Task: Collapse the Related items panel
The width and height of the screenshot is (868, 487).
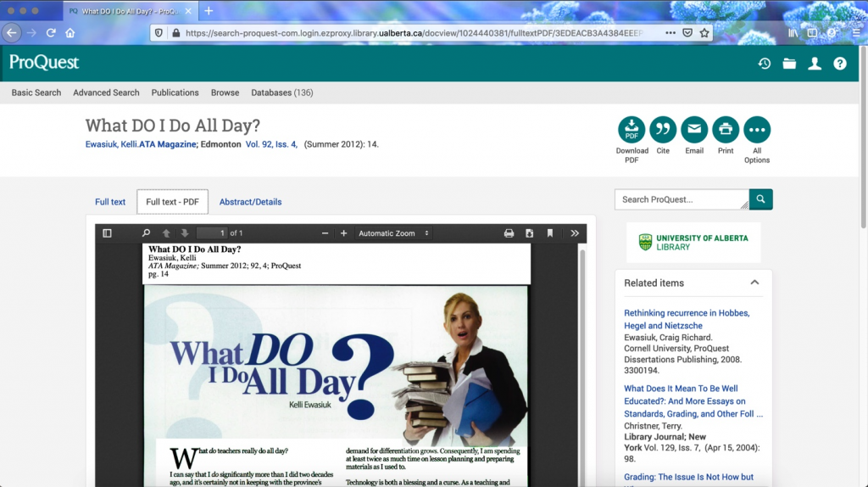Action: pos(754,283)
